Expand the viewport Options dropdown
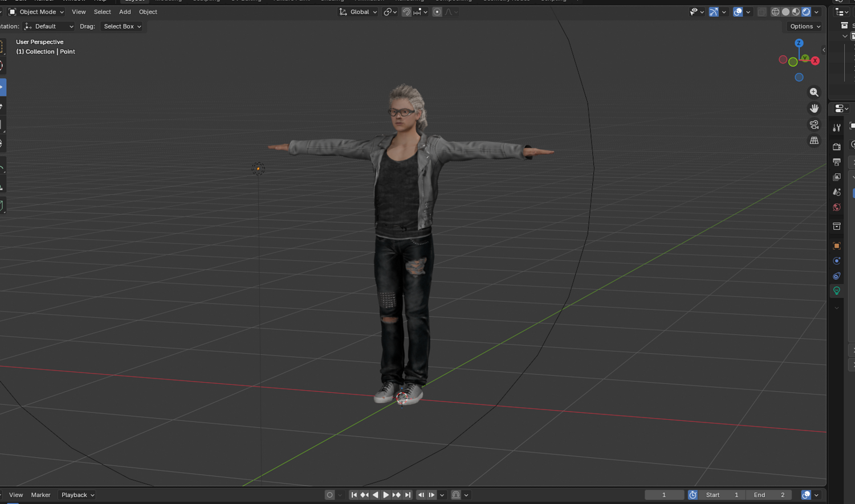855x504 pixels. 805,26
